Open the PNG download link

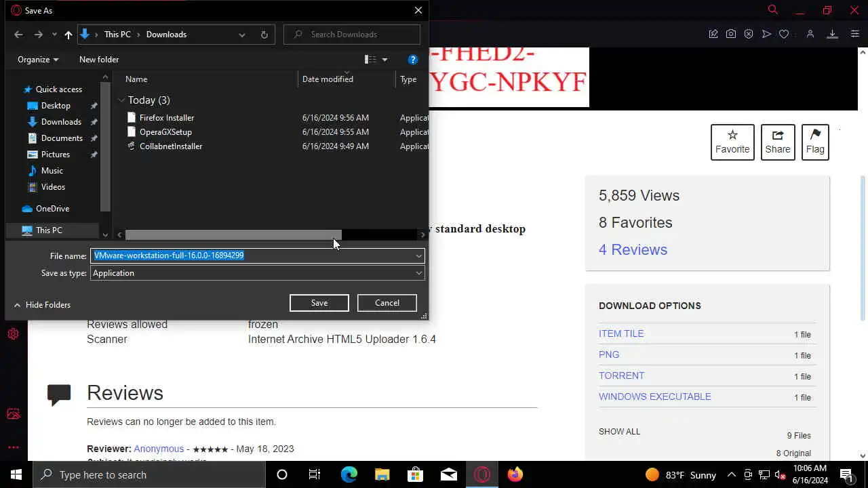pos(609,354)
